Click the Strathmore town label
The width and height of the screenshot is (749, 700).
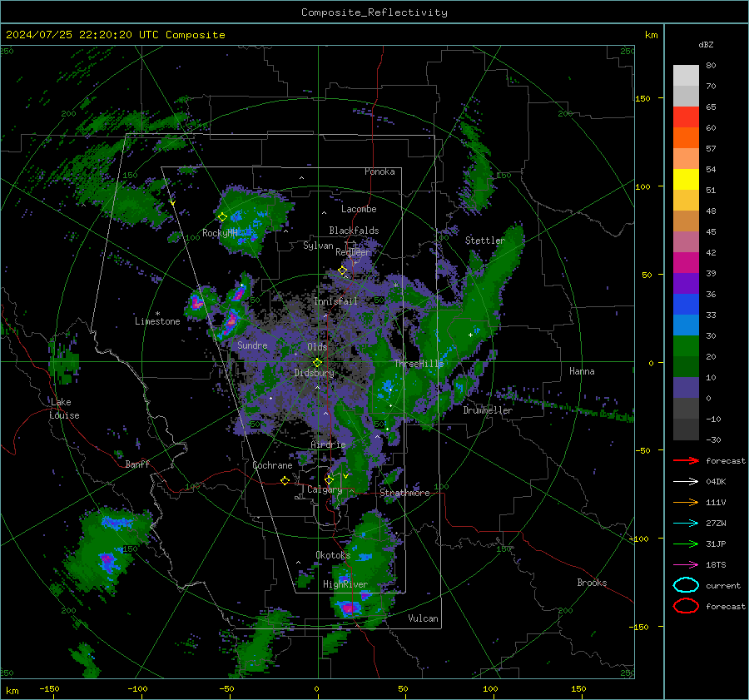(404, 493)
